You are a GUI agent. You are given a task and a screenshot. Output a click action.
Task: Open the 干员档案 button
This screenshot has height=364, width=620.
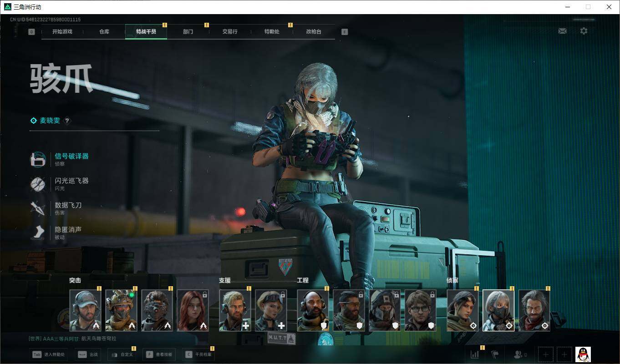pyautogui.click(x=198, y=354)
